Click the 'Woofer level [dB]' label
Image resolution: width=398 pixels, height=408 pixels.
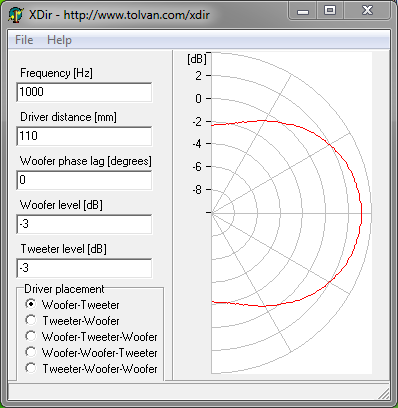[x=61, y=205]
